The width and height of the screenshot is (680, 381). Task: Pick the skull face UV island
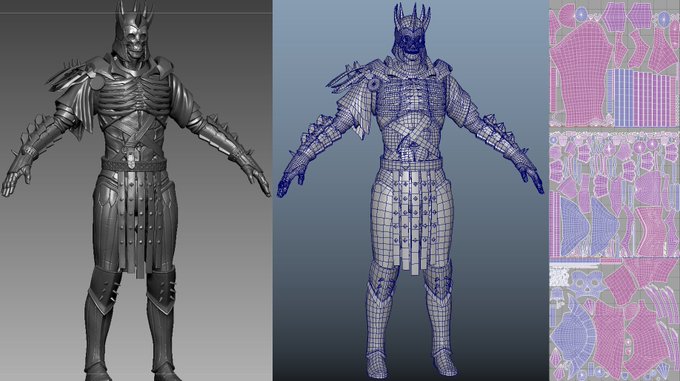pos(588,285)
